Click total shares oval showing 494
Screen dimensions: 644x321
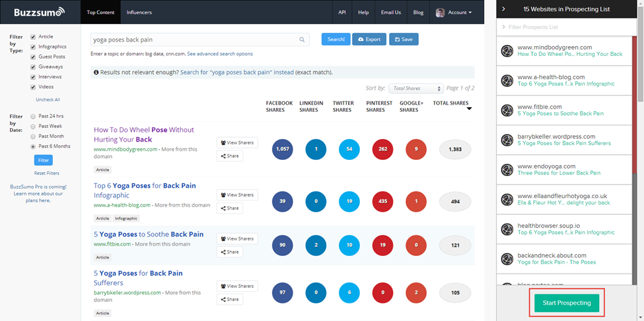455,201
